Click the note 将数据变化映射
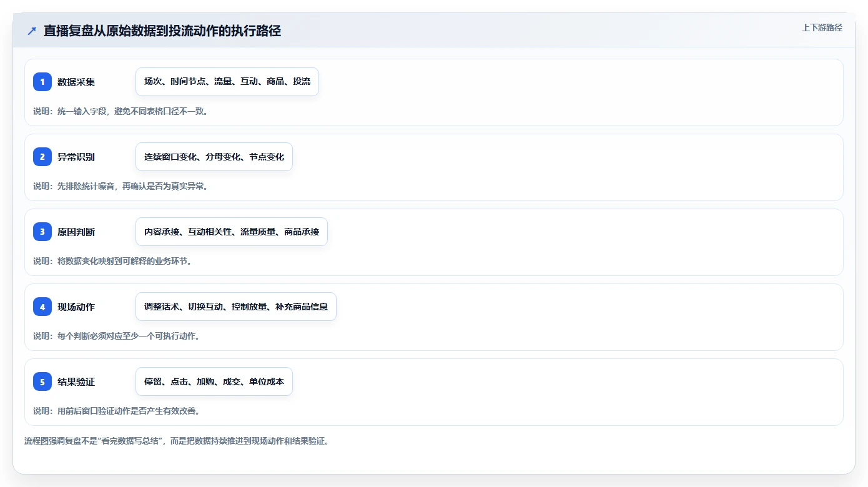 tap(112, 261)
